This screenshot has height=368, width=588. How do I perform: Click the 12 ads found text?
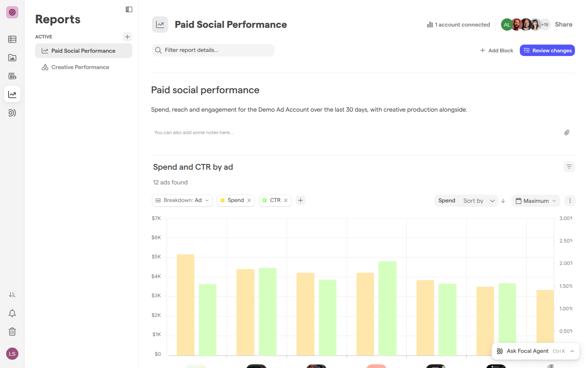170,182
